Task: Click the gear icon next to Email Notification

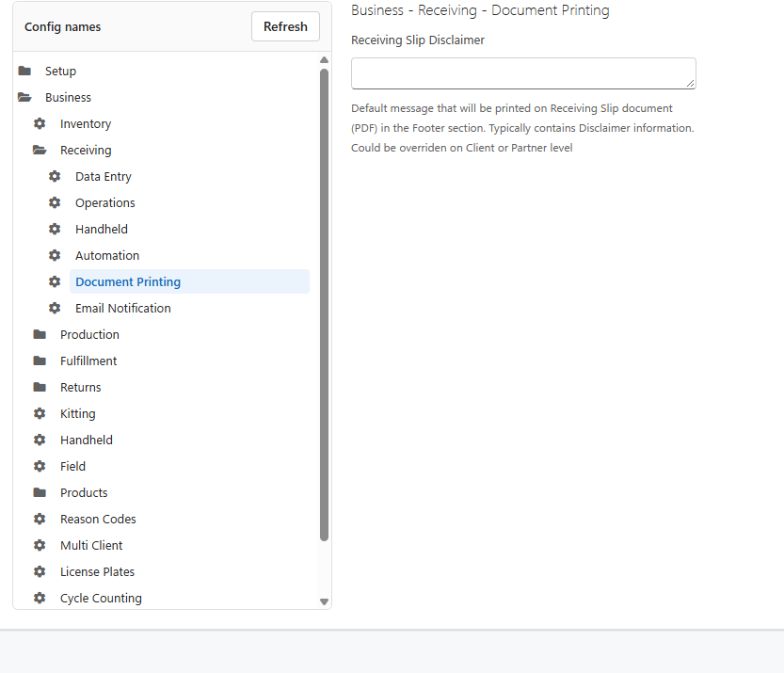Action: coord(55,308)
